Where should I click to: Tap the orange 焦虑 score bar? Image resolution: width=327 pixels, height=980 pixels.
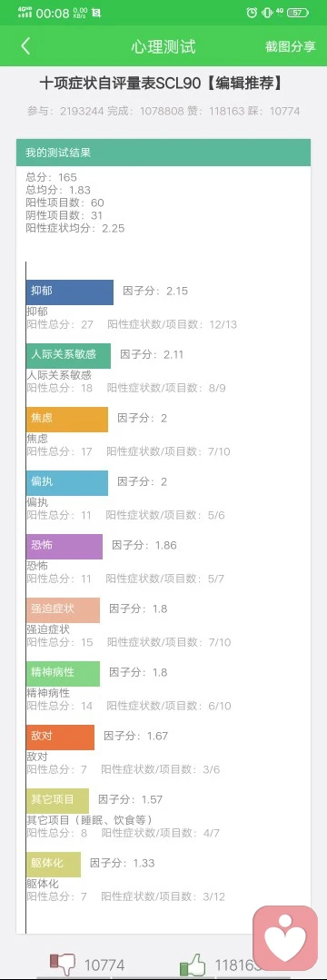67,420
